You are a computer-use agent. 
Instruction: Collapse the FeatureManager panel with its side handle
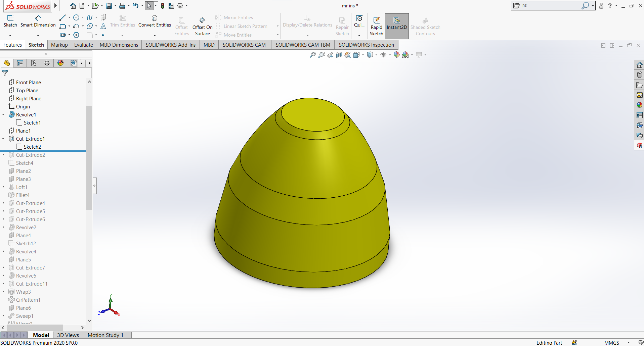[x=95, y=186]
